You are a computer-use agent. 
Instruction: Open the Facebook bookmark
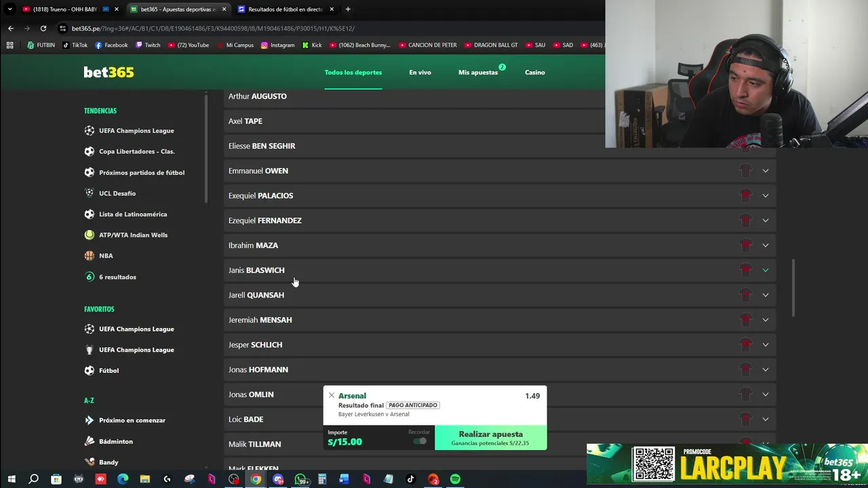(111, 45)
